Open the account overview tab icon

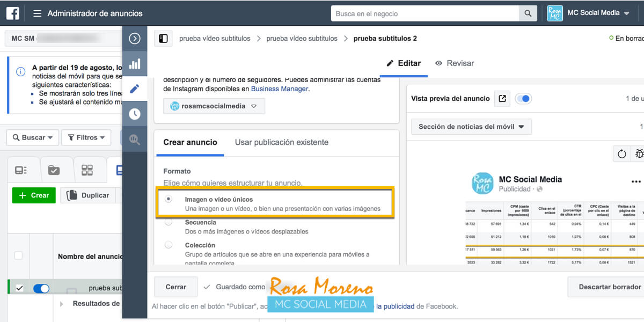coord(21,171)
